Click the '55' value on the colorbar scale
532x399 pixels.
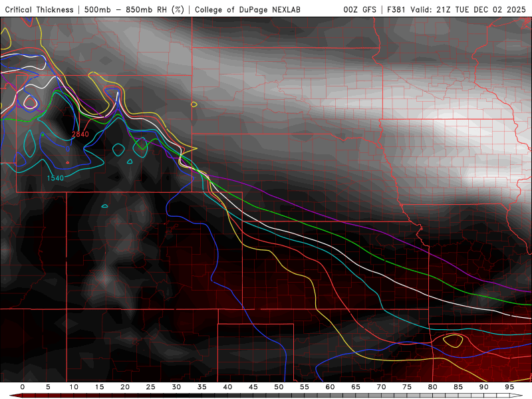tap(305, 387)
